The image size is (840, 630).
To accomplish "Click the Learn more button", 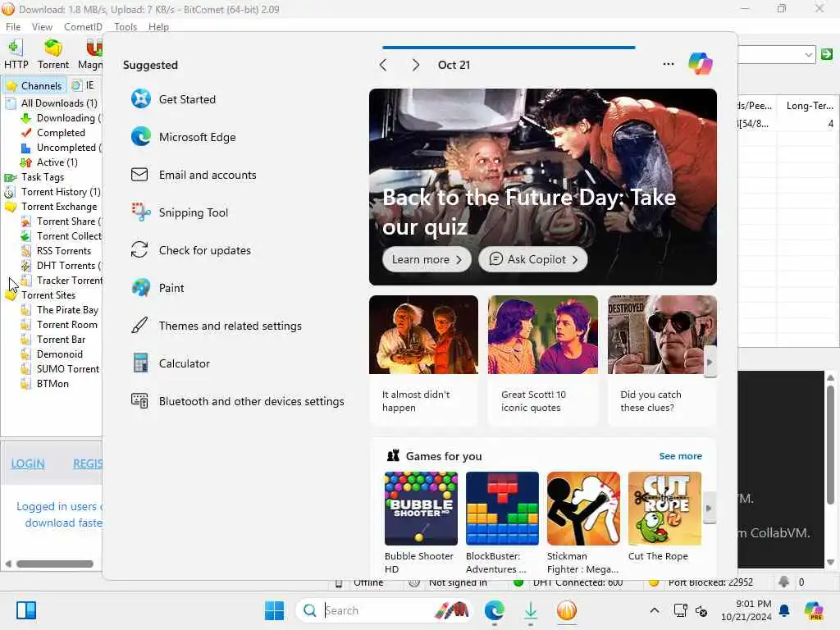I will click(427, 259).
